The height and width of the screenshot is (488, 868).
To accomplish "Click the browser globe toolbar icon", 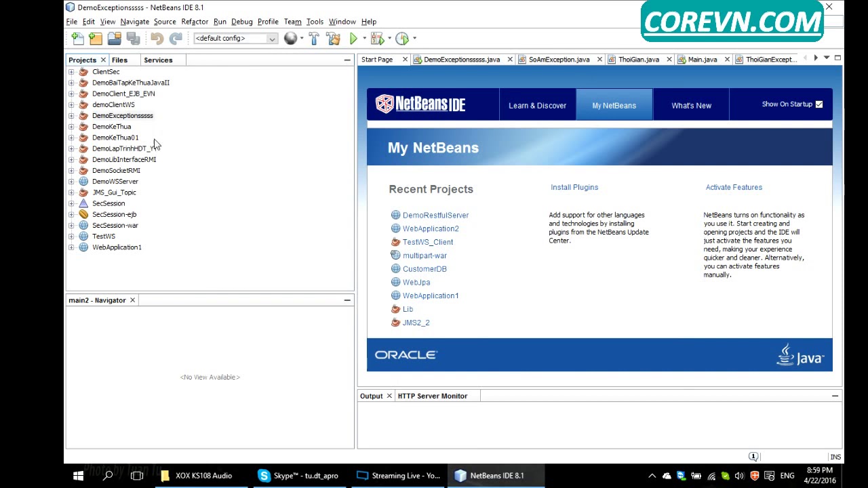I will pos(290,39).
